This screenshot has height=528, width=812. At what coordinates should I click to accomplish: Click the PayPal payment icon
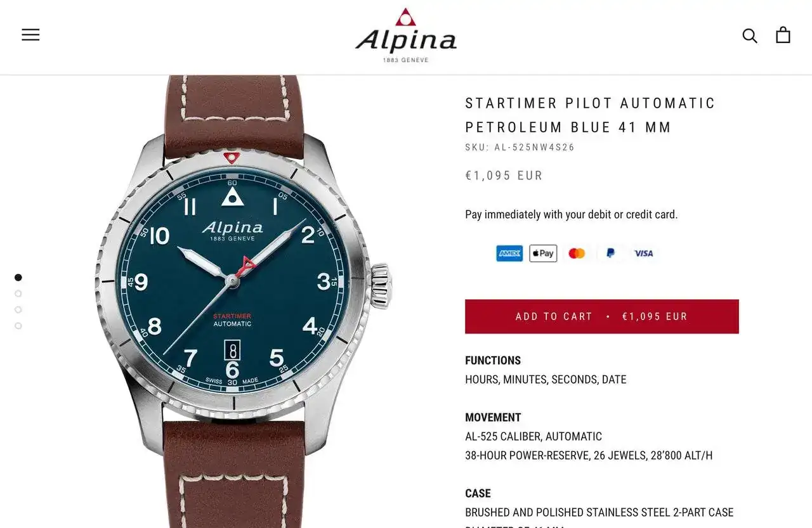[x=610, y=254]
